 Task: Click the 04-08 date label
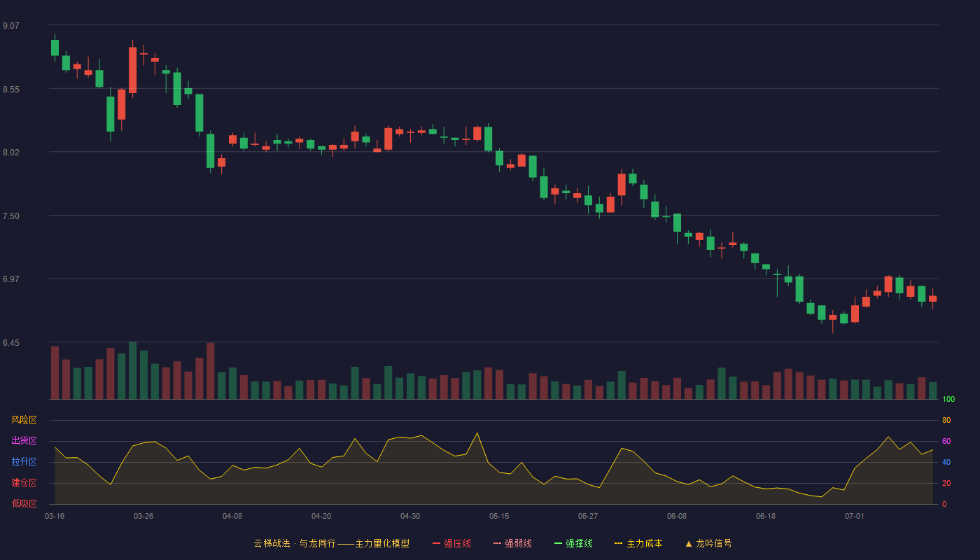pyautogui.click(x=232, y=516)
